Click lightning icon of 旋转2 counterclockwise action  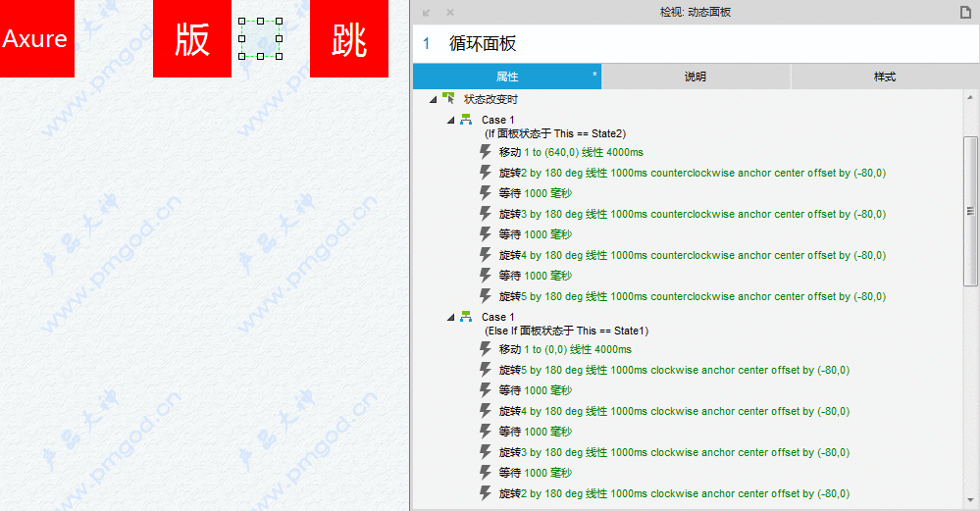486,173
